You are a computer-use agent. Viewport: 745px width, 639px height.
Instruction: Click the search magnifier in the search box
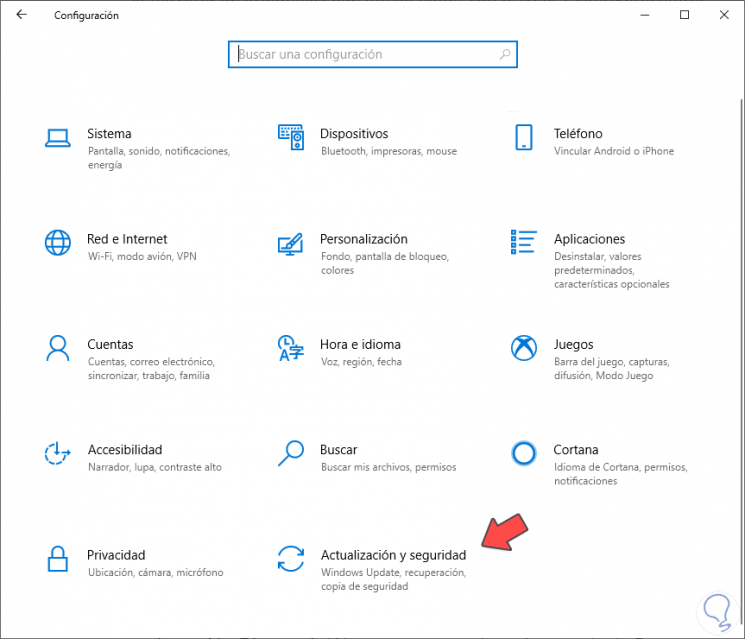505,55
